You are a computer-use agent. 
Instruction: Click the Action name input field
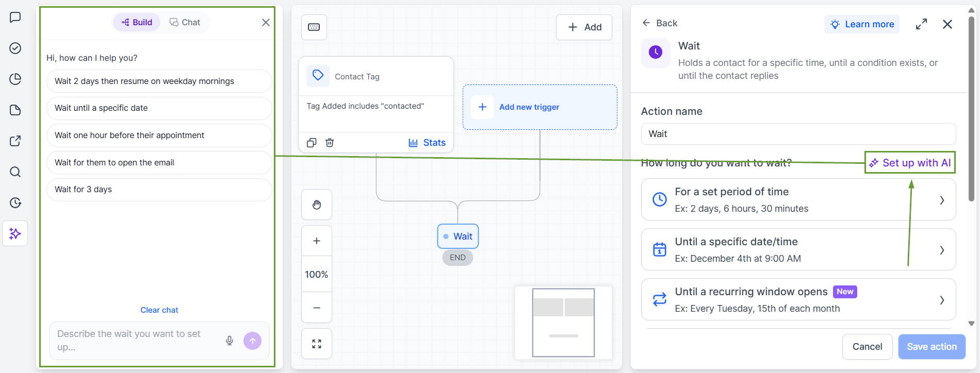point(798,134)
